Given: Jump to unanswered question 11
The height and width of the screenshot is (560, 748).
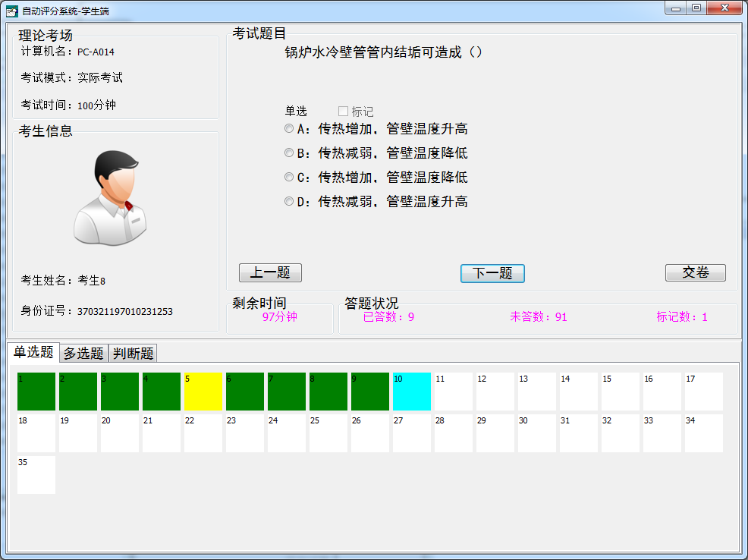Looking at the screenshot, I should click(453, 392).
